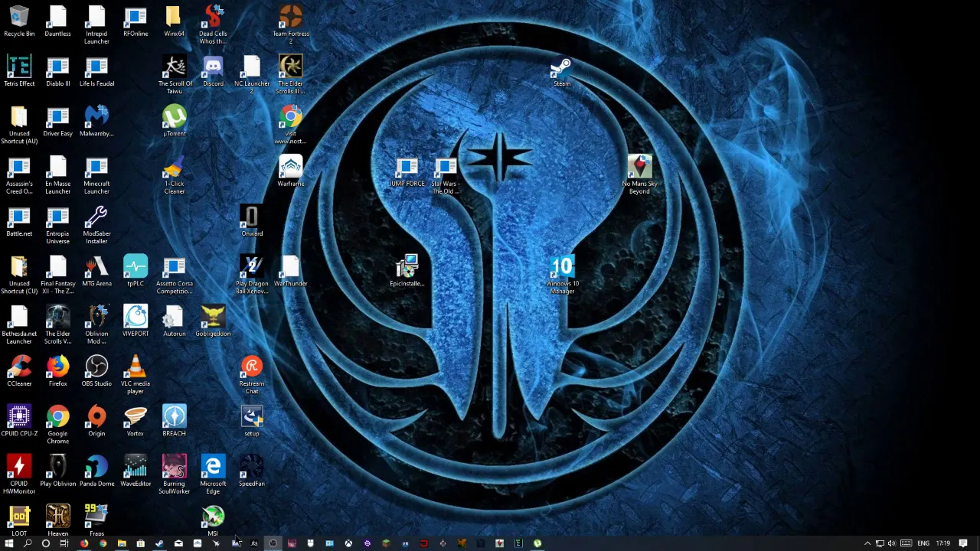Select Assetto Corsa Competizione shortcut

click(x=174, y=274)
